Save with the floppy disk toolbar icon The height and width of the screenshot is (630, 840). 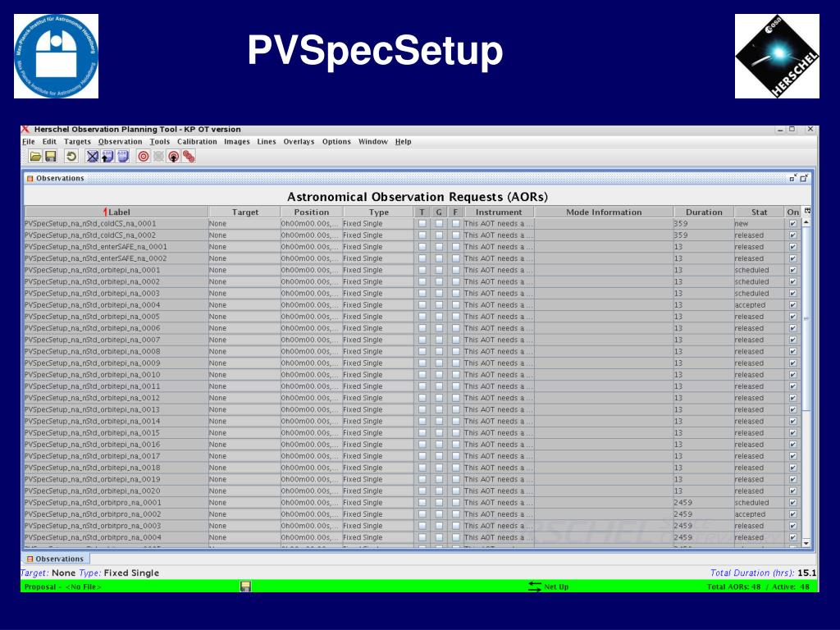[x=51, y=157]
